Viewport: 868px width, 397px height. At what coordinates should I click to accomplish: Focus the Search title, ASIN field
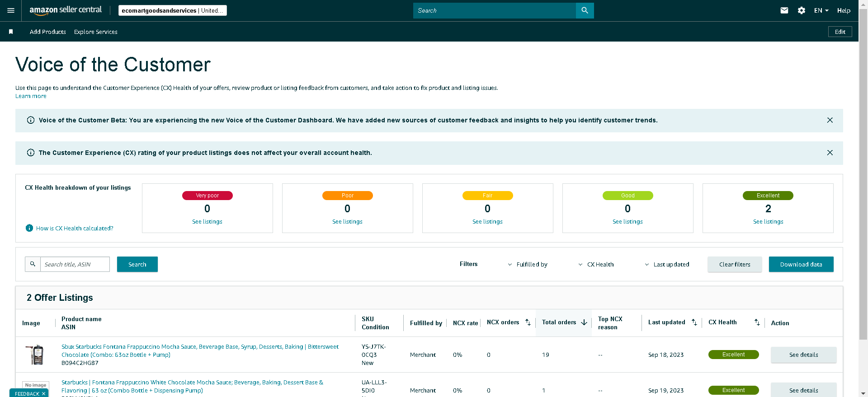(x=75, y=264)
